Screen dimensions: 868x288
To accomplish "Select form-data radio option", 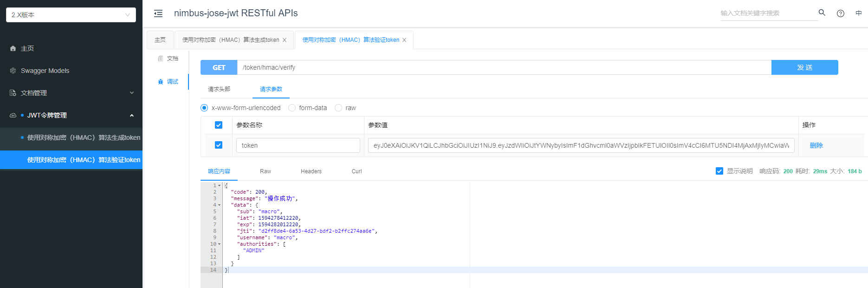I will coord(292,108).
